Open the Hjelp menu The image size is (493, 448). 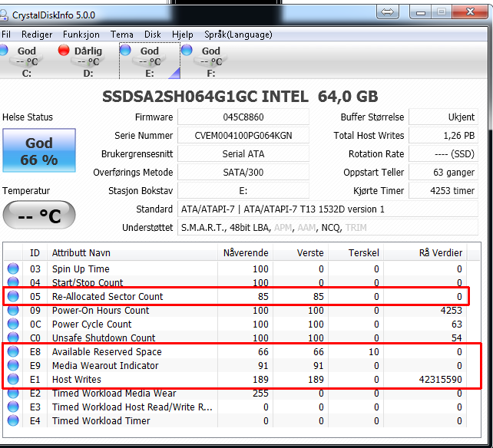[182, 35]
